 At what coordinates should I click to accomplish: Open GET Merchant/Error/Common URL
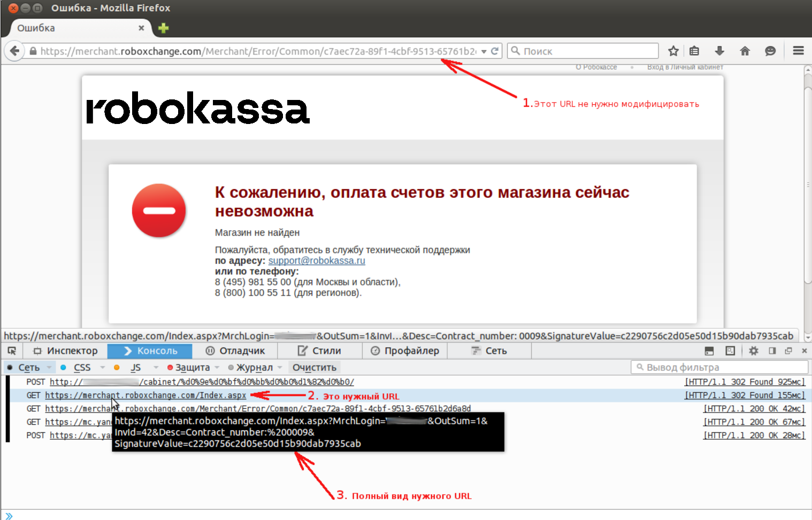[x=258, y=408]
